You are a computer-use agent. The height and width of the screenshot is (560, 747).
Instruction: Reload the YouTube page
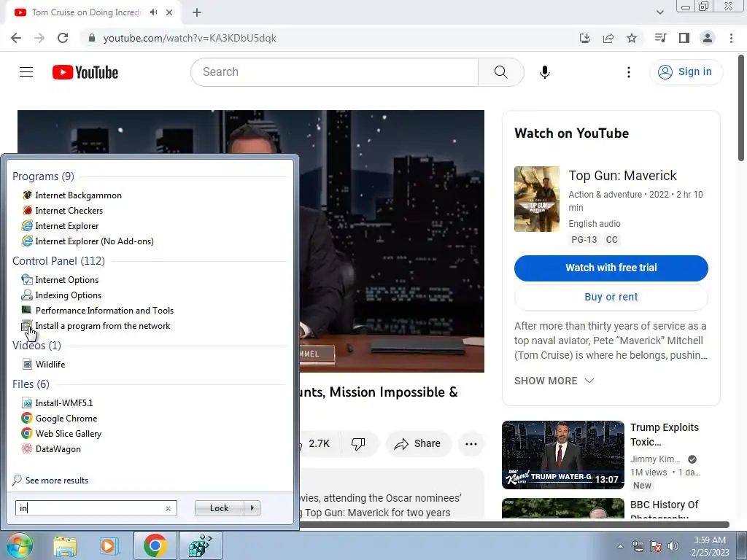click(63, 38)
